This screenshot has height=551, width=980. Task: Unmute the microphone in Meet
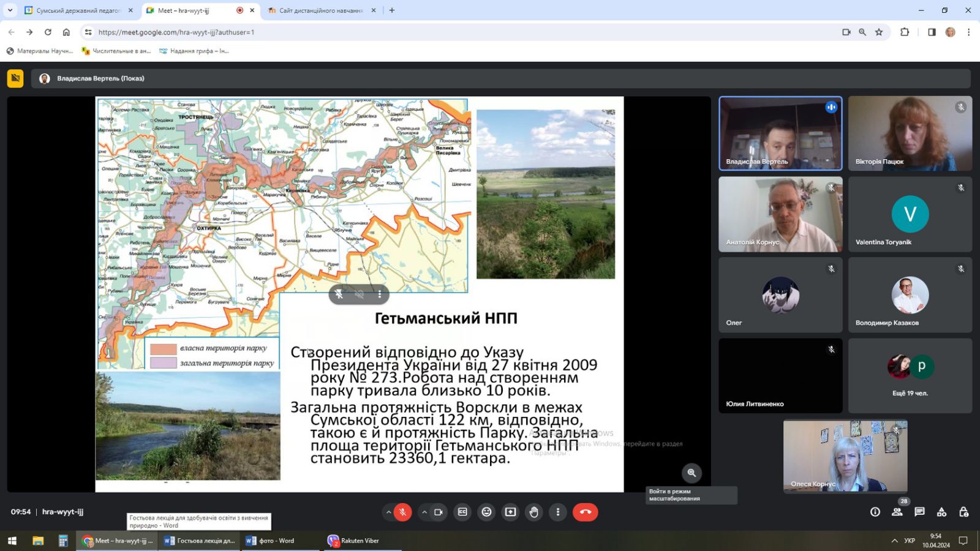click(x=402, y=512)
